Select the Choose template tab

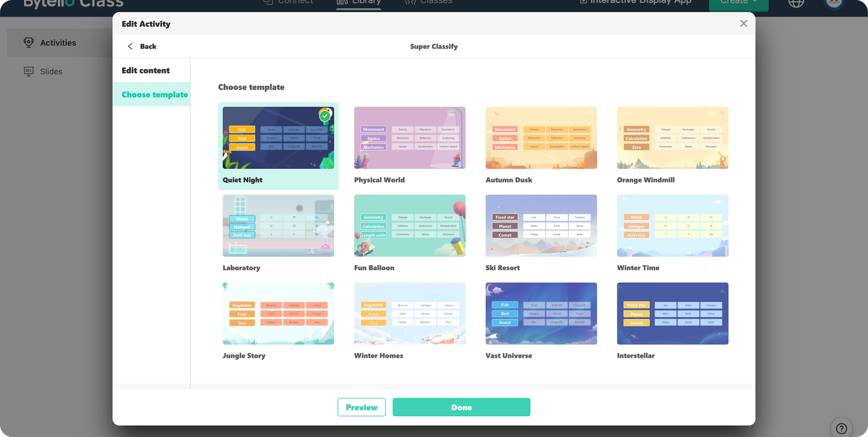154,94
